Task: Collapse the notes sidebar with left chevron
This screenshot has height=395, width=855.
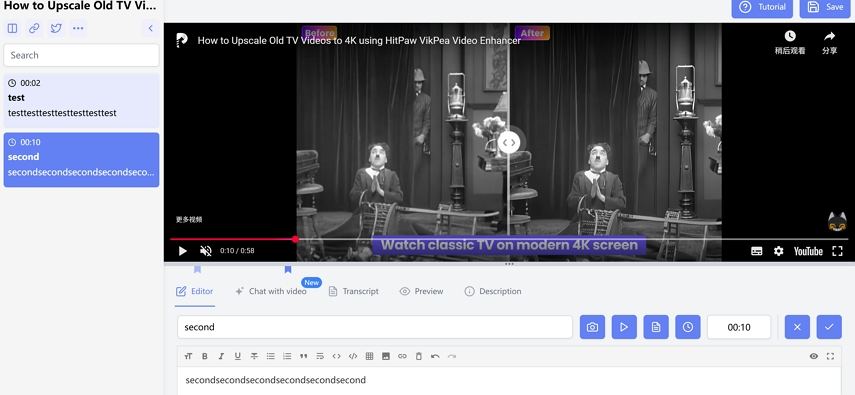Action: pyautogui.click(x=150, y=28)
